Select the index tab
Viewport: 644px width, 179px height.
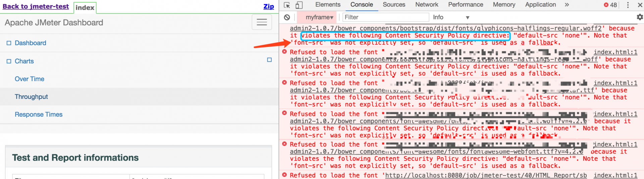point(85,8)
